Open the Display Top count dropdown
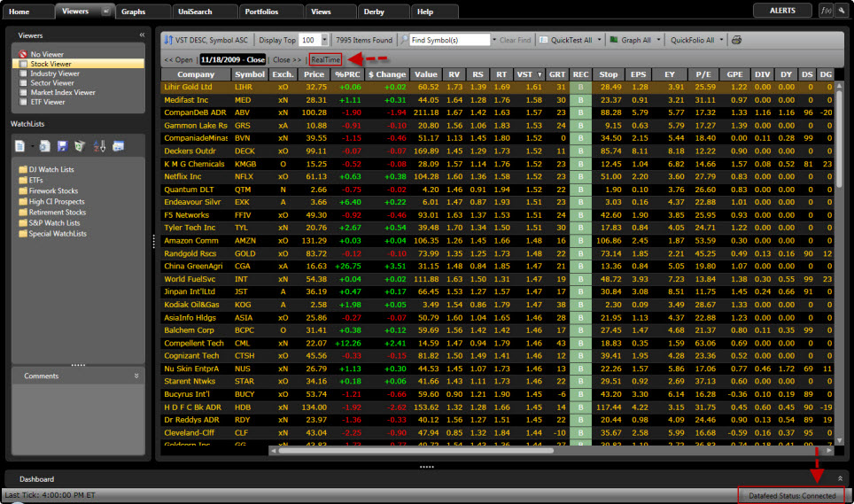 [x=324, y=40]
